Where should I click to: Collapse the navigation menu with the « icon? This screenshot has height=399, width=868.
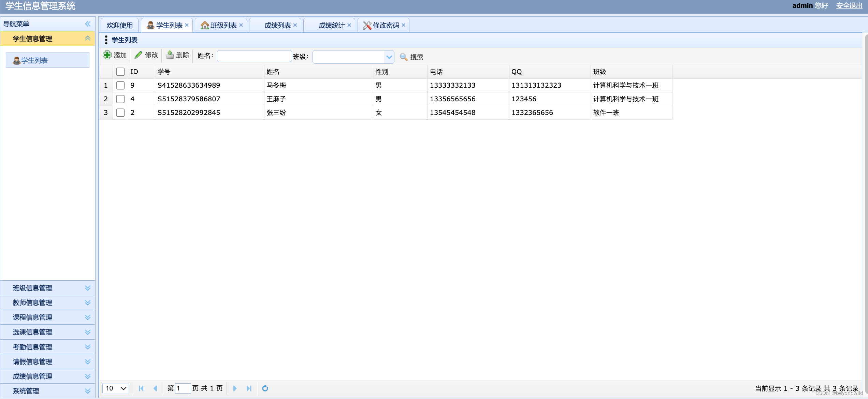point(88,24)
